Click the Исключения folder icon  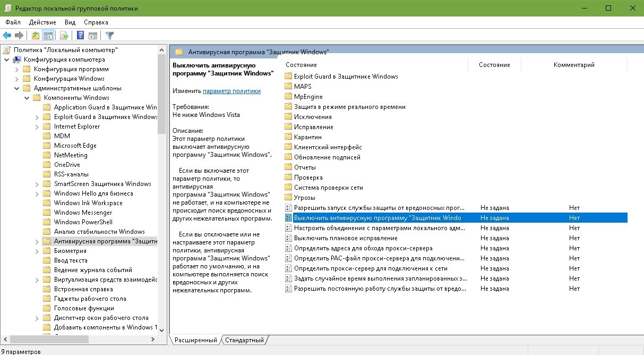coord(288,116)
